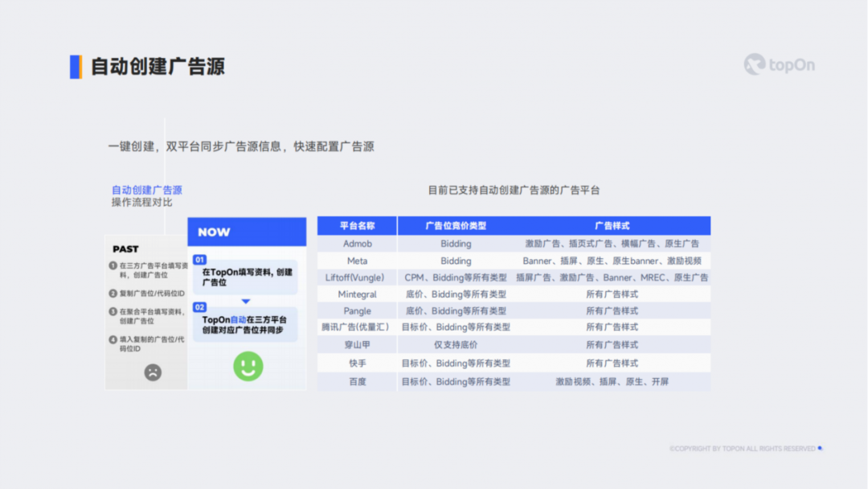Click the 操作流程对比 text
The image size is (868, 489).
click(141, 202)
